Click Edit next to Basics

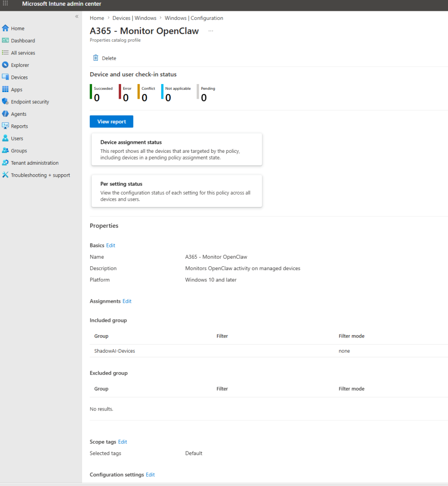(111, 245)
